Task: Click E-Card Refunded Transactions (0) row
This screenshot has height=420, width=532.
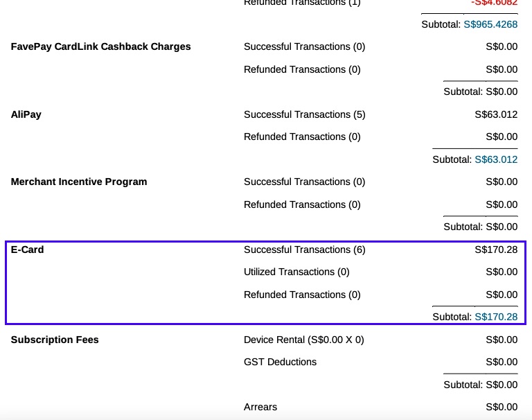Action: 381,295
